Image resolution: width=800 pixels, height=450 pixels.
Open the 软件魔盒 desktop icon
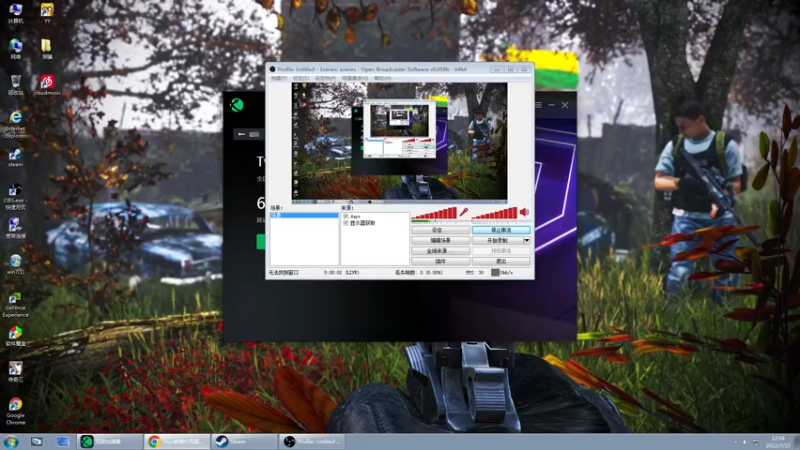tap(15, 336)
